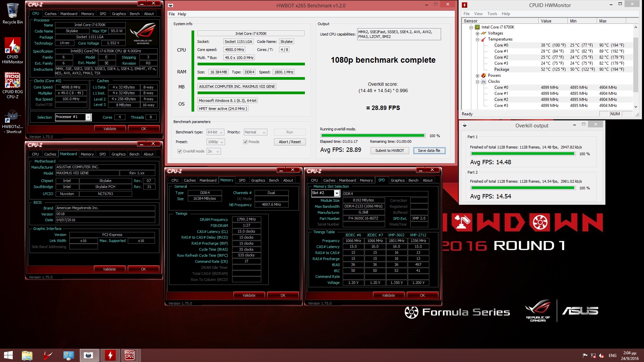Open SPD tab in Mainboard CPU-Z window
This screenshot has width=644, height=362.
click(x=103, y=154)
